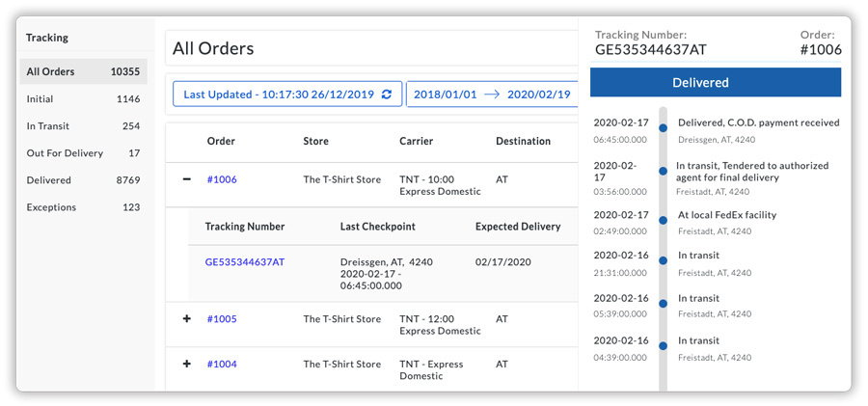
Task: Open order link #1004
Action: coord(222,364)
